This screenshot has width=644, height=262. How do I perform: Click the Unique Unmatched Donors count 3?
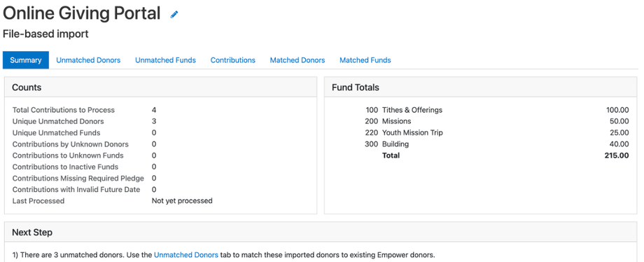154,121
